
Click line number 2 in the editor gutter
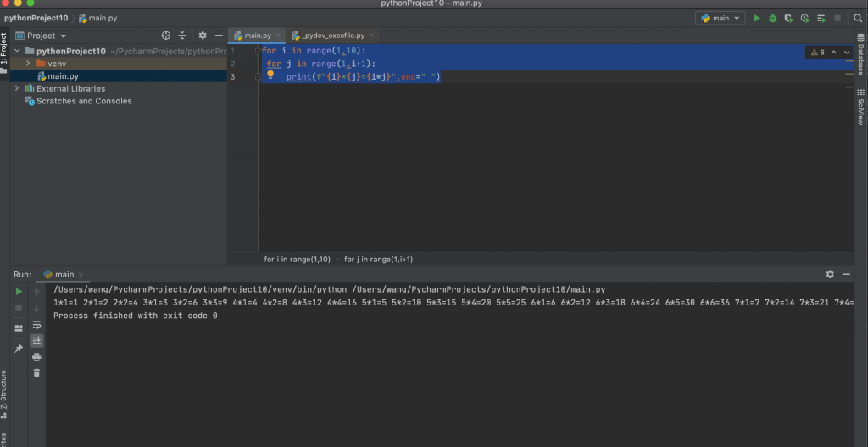tap(234, 64)
